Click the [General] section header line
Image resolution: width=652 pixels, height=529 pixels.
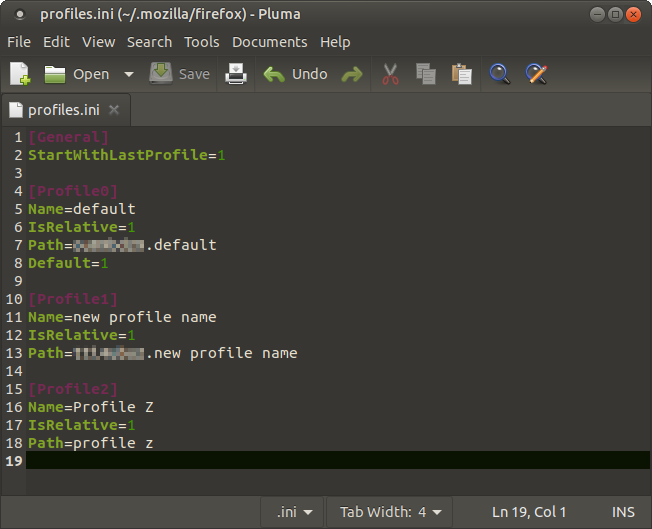point(68,137)
